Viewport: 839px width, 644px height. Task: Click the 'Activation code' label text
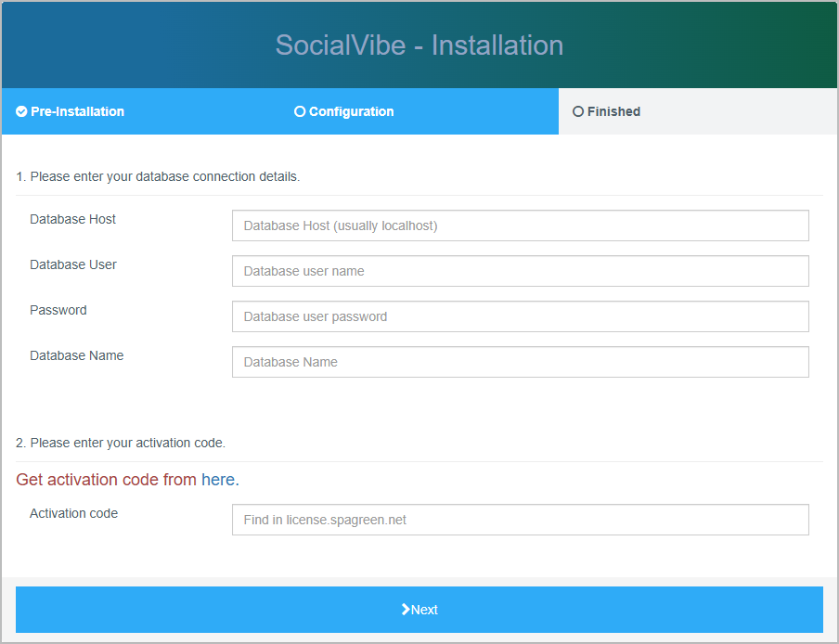click(74, 513)
